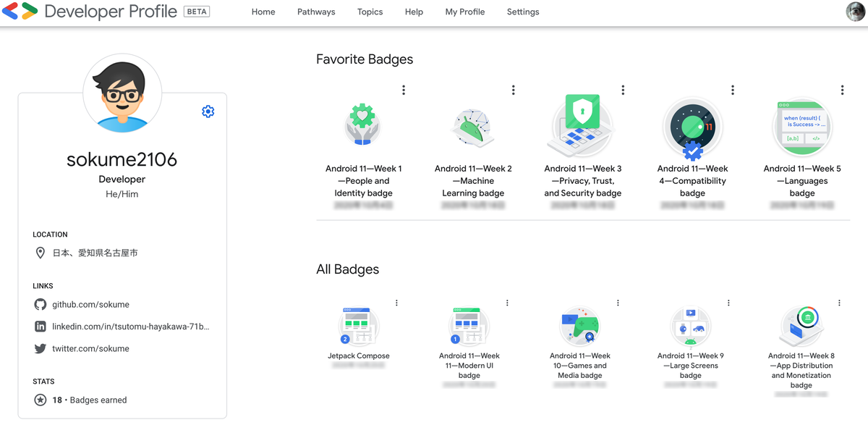The image size is (868, 425).
Task: Follow the github.com/sokume link
Action: (x=91, y=305)
